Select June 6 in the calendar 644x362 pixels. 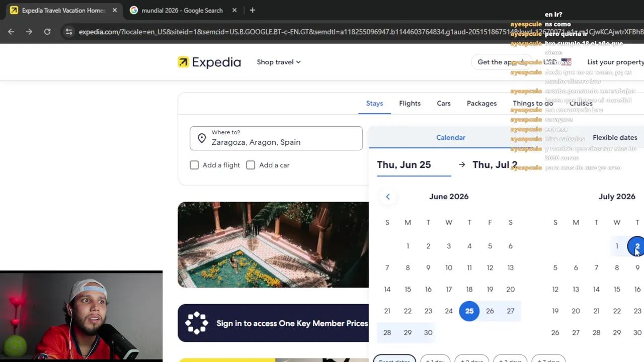click(510, 246)
